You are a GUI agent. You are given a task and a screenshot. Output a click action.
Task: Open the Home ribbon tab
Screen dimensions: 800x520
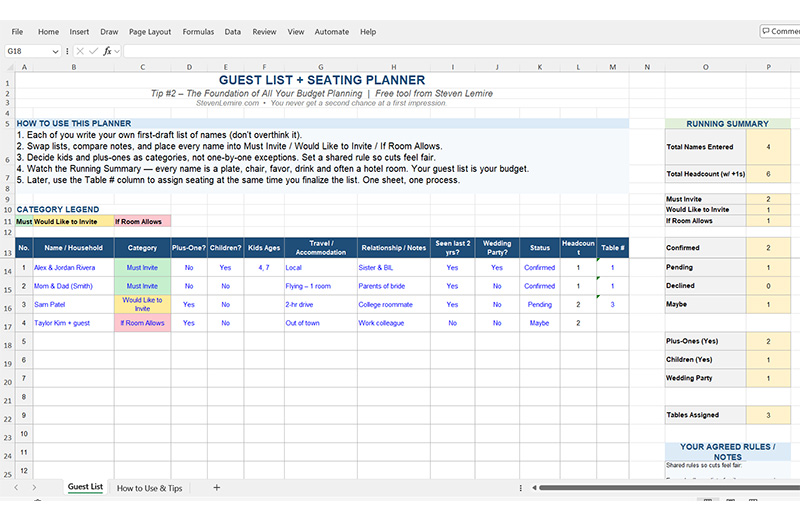tap(48, 32)
